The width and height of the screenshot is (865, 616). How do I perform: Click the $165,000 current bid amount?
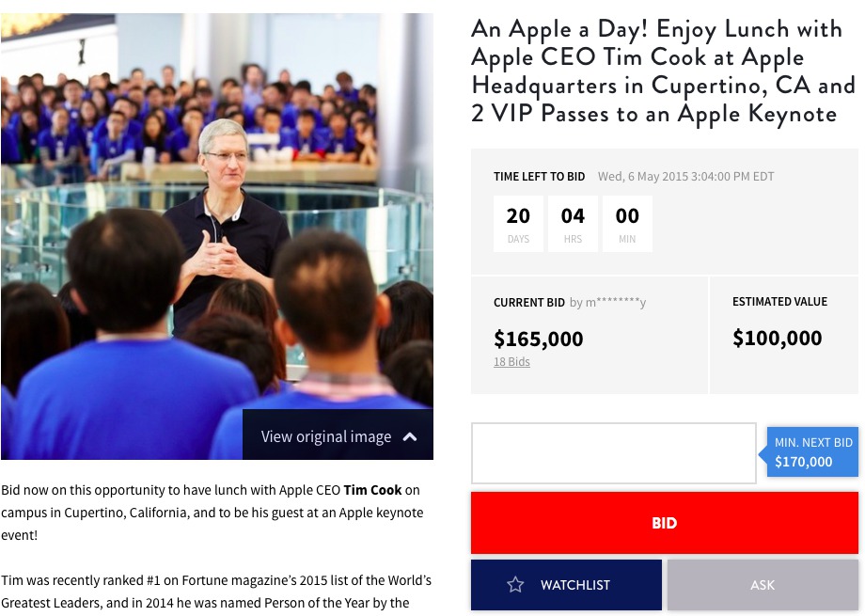[539, 339]
